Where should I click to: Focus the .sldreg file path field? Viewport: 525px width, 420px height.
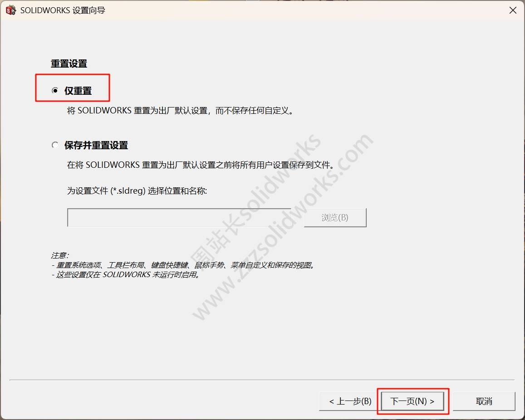179,218
